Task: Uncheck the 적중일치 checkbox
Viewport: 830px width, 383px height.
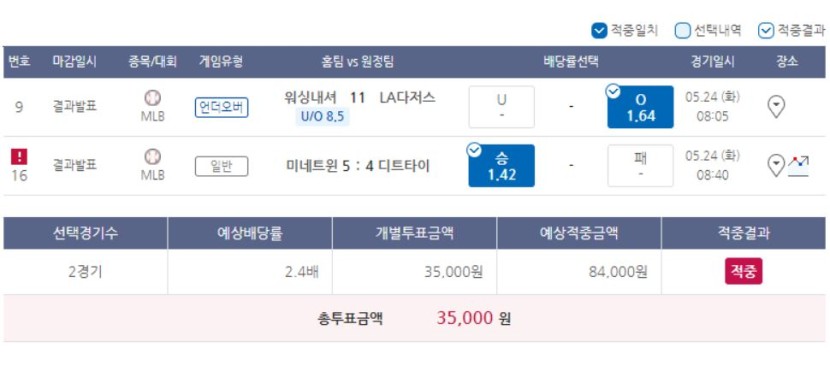Action: pos(599,31)
